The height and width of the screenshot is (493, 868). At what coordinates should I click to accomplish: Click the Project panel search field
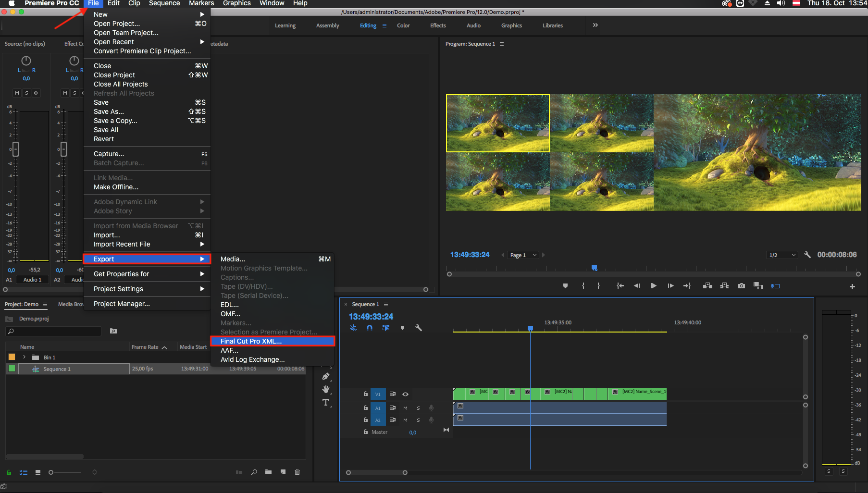(53, 331)
